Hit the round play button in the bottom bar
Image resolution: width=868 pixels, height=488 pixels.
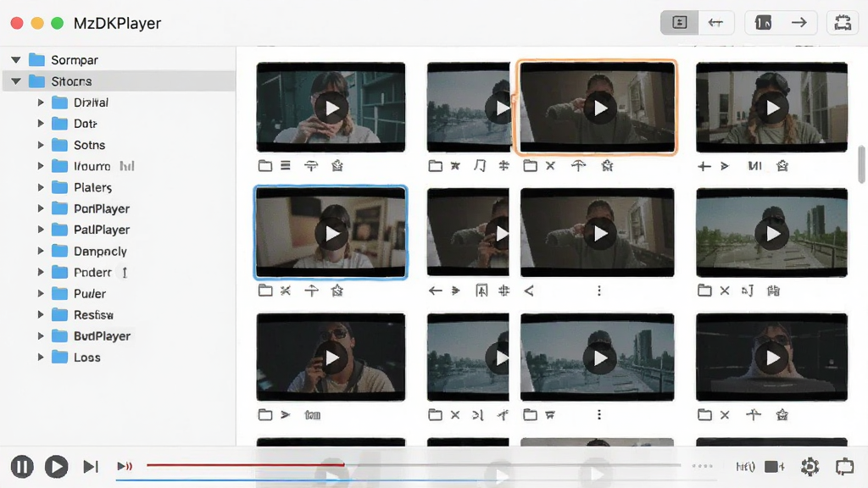point(56,467)
